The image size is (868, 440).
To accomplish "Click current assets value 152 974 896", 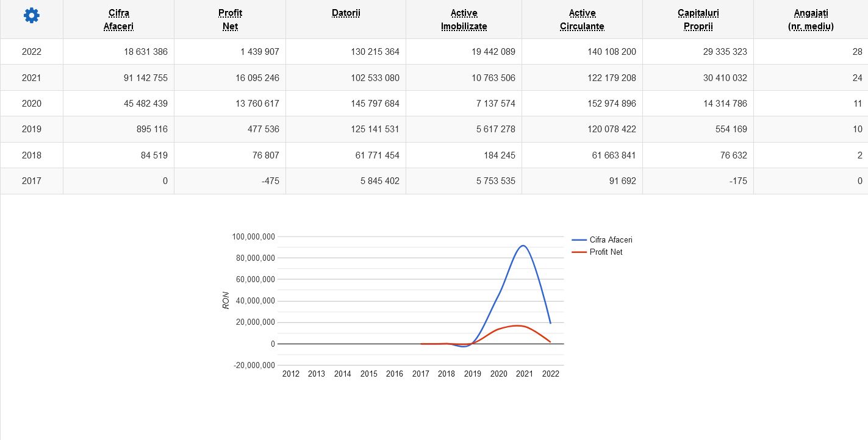I will click(x=612, y=104).
